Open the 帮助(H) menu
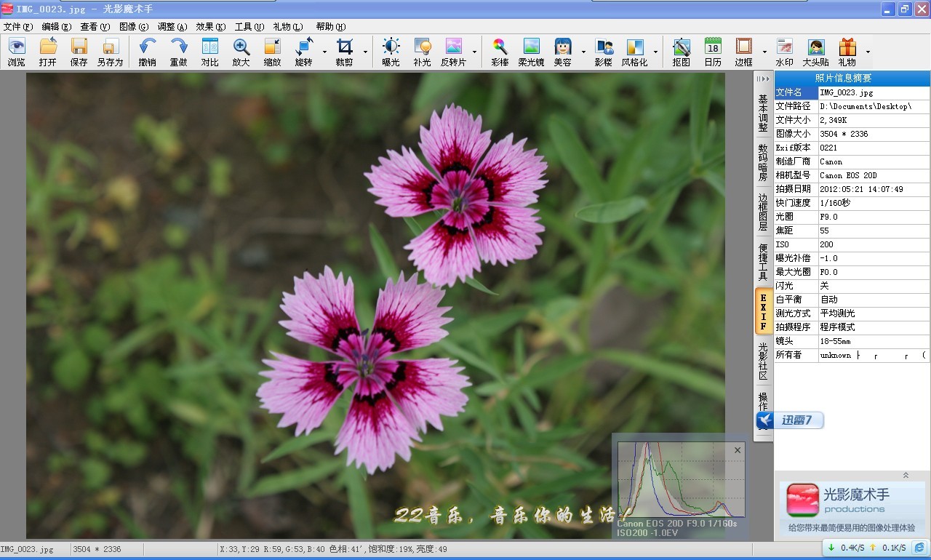This screenshot has width=931, height=560. tap(331, 26)
